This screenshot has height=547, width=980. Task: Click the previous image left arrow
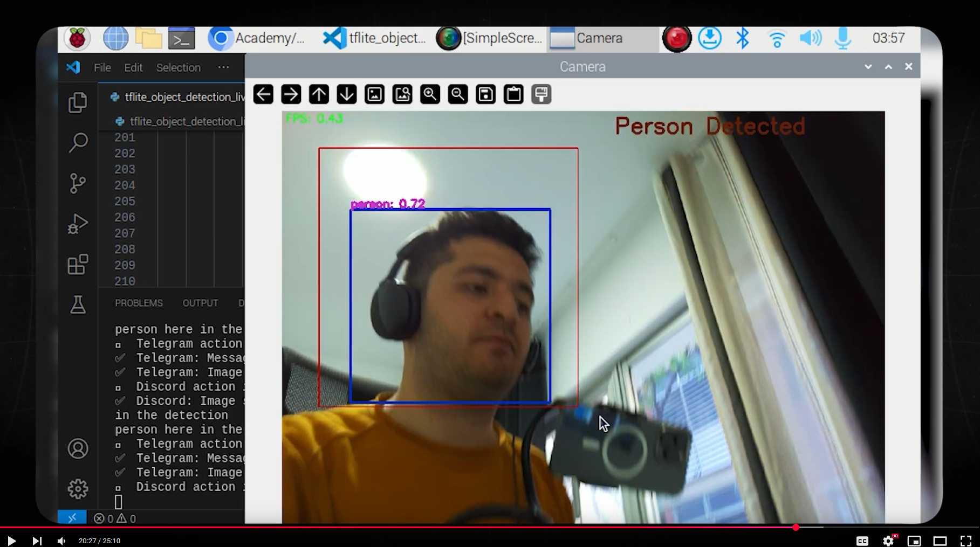[x=263, y=94]
